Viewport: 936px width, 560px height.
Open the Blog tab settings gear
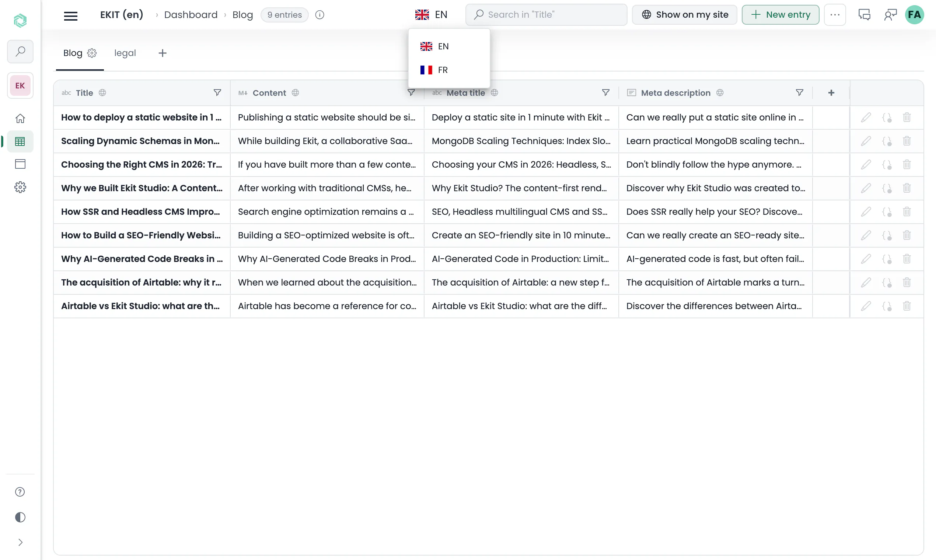coord(92,53)
